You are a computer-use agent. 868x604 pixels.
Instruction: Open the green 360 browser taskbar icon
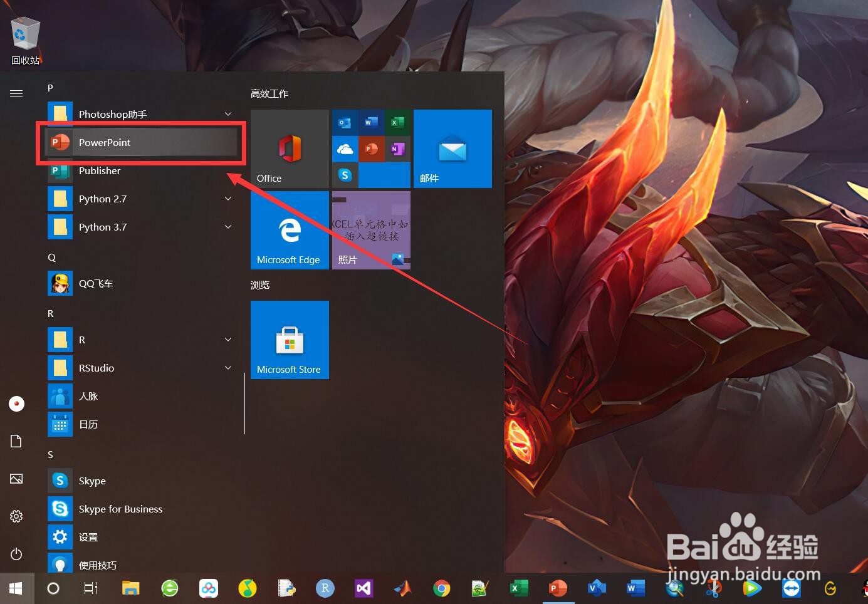(x=170, y=588)
